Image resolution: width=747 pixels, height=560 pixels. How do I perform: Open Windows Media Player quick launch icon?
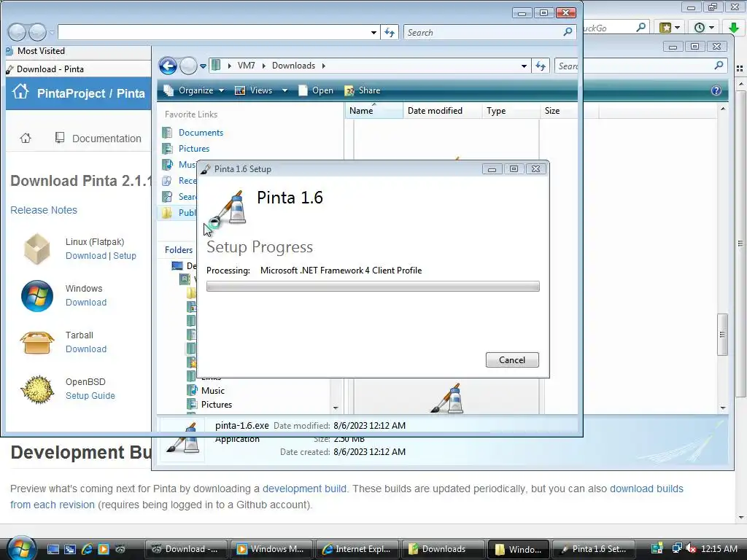coord(104,549)
